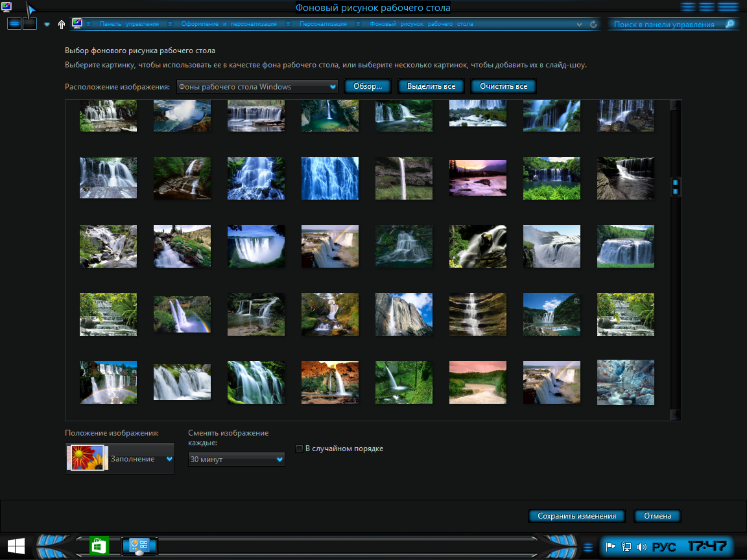Image resolution: width=747 pixels, height=560 pixels.
Task: Click the Action Center flag icon
Action: [x=611, y=547]
